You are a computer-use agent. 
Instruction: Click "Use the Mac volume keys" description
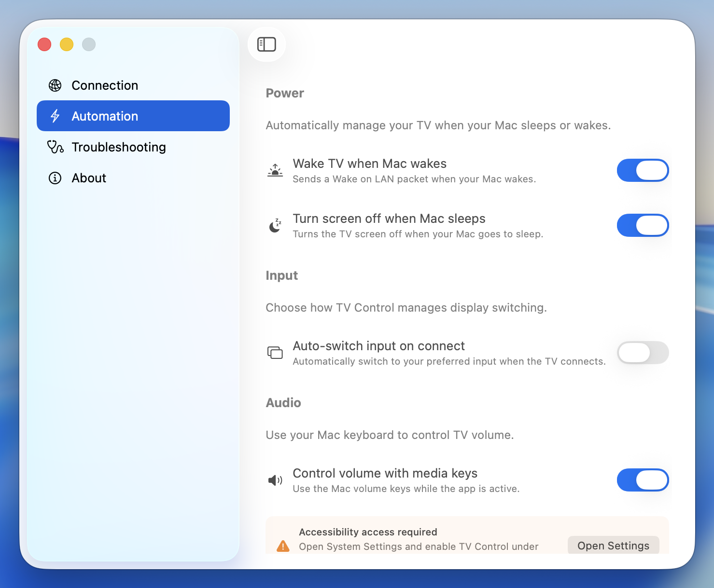click(406, 489)
